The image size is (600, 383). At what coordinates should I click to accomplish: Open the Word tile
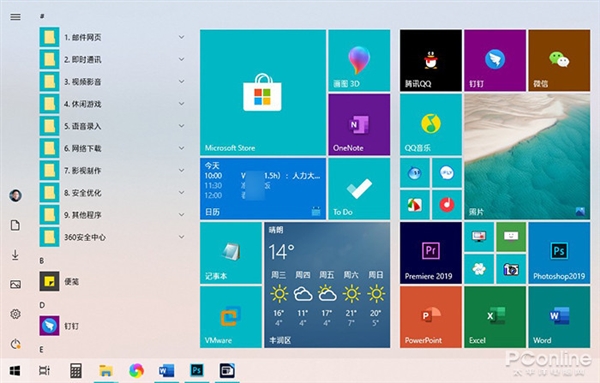point(559,317)
